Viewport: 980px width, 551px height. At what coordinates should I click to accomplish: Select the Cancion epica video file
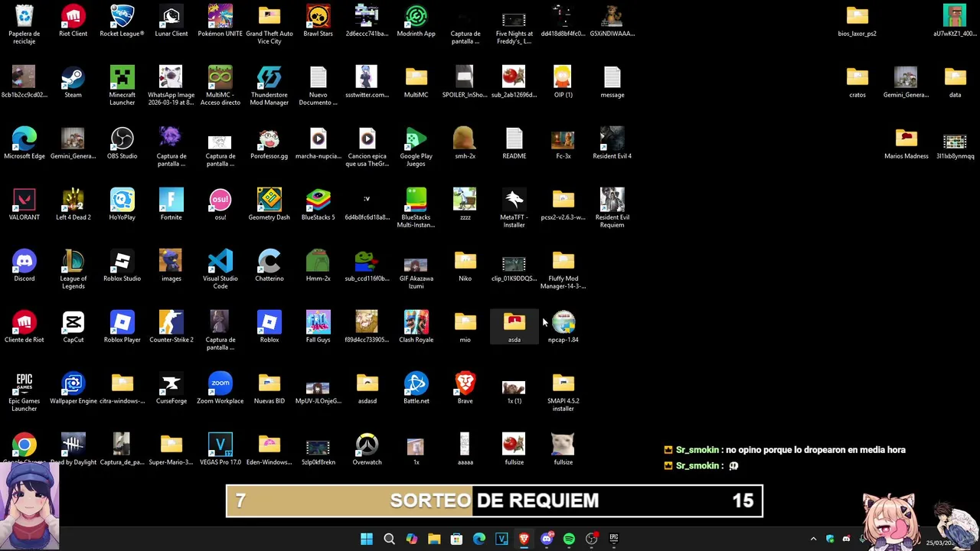(x=367, y=139)
